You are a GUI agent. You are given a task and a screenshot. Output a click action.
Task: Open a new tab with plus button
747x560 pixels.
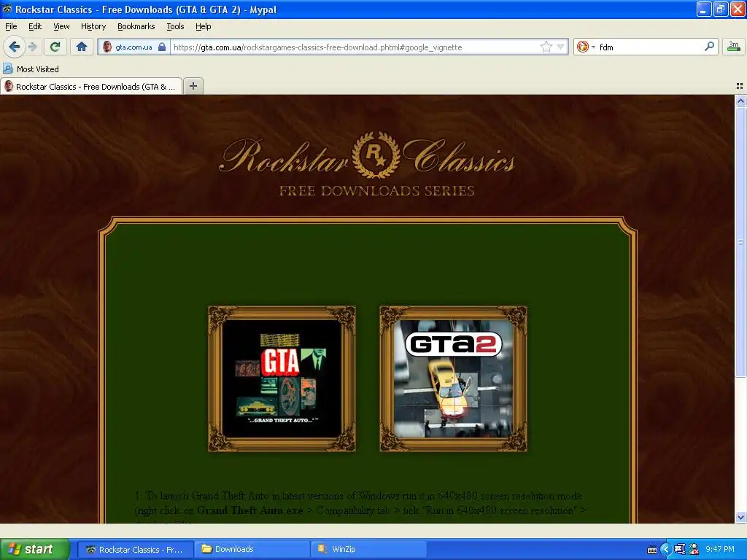tap(193, 86)
